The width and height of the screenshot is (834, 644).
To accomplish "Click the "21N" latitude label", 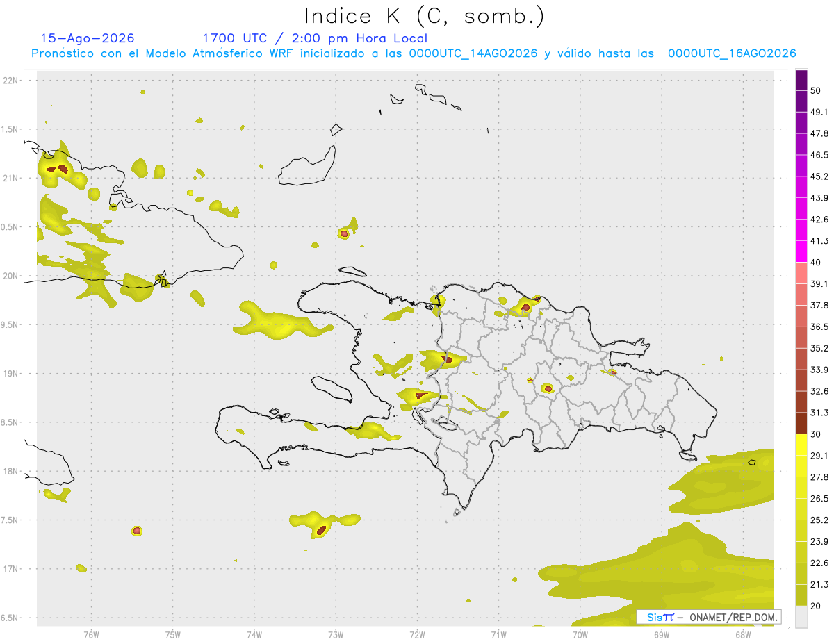I will pos(11,178).
